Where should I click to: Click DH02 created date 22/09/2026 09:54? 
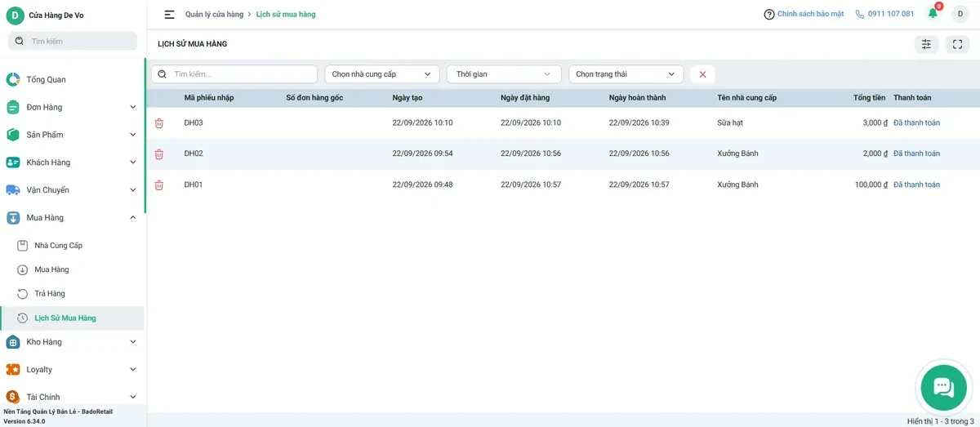422,154
